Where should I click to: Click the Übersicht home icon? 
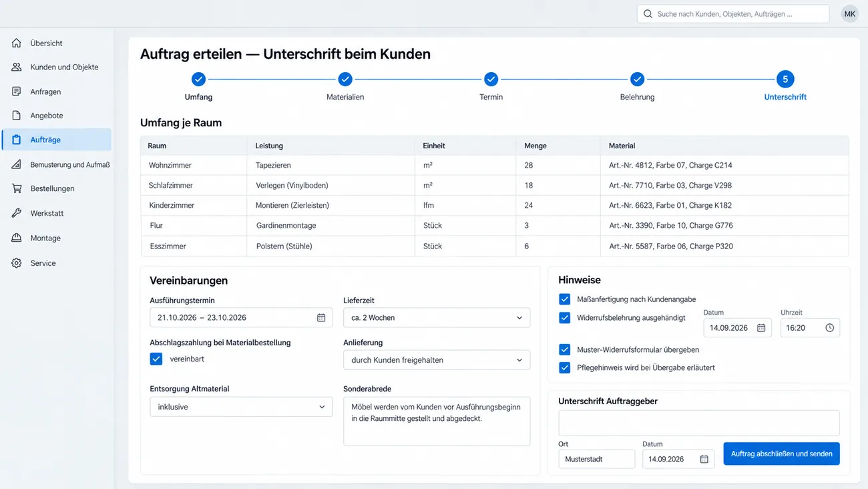[x=17, y=43]
